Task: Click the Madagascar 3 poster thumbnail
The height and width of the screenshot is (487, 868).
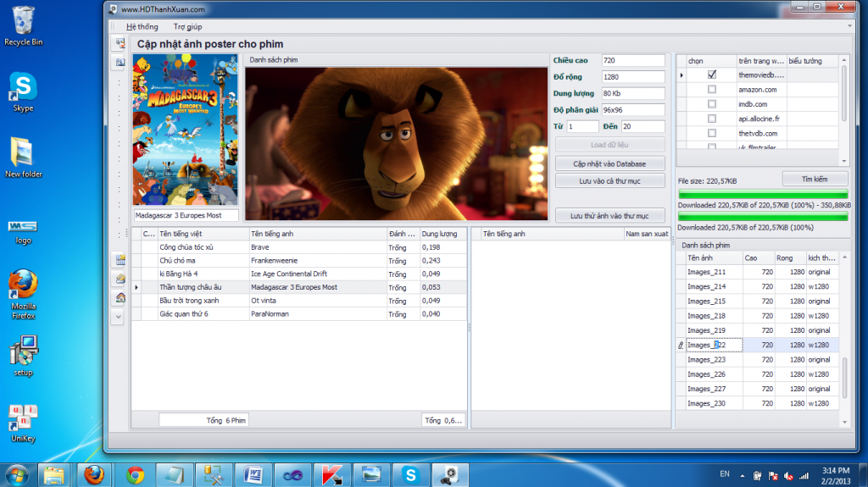Action: tap(185, 130)
